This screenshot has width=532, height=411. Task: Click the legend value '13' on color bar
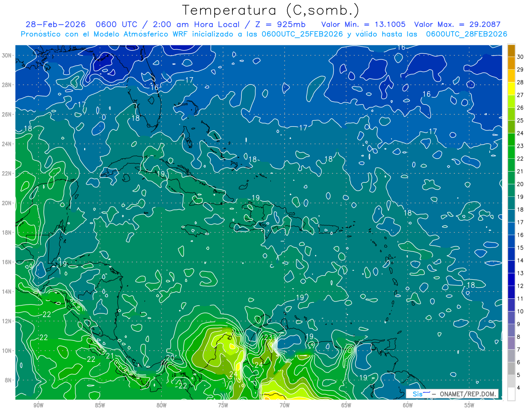click(x=520, y=273)
